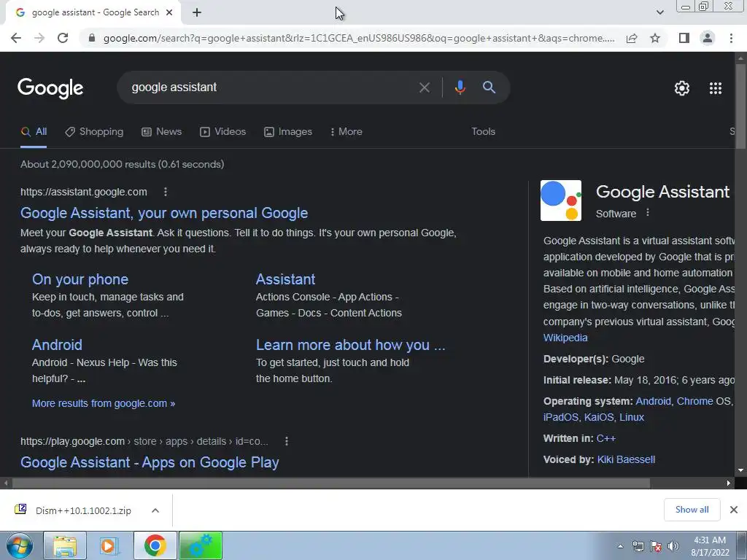This screenshot has width=747, height=560.
Task: Open the Chrome side panel icon
Action: [x=684, y=38]
